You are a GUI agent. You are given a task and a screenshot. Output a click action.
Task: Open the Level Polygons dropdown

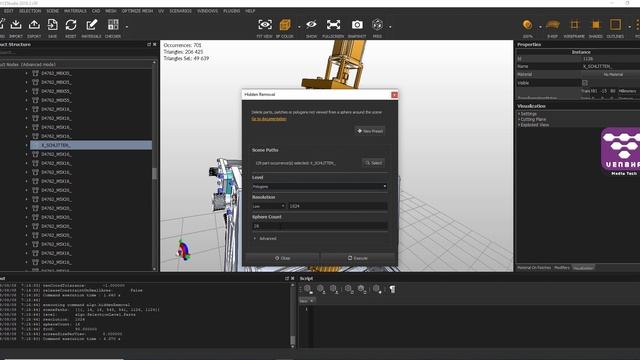320,187
